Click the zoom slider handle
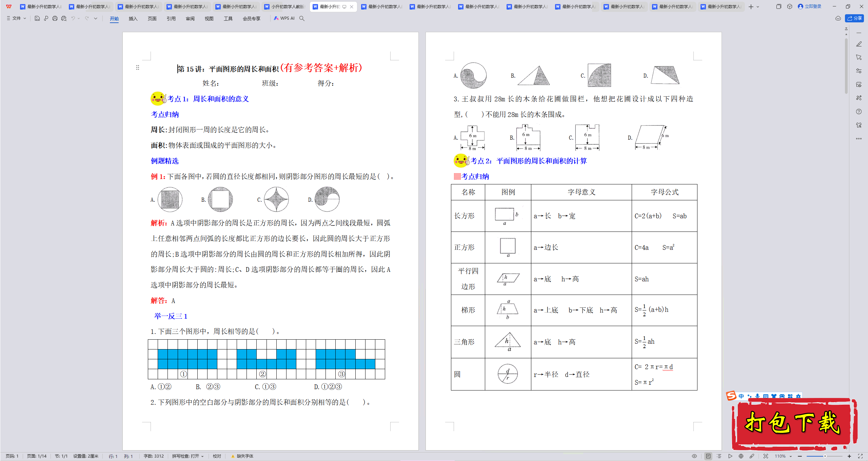This screenshot has height=461, width=868. [x=825, y=456]
